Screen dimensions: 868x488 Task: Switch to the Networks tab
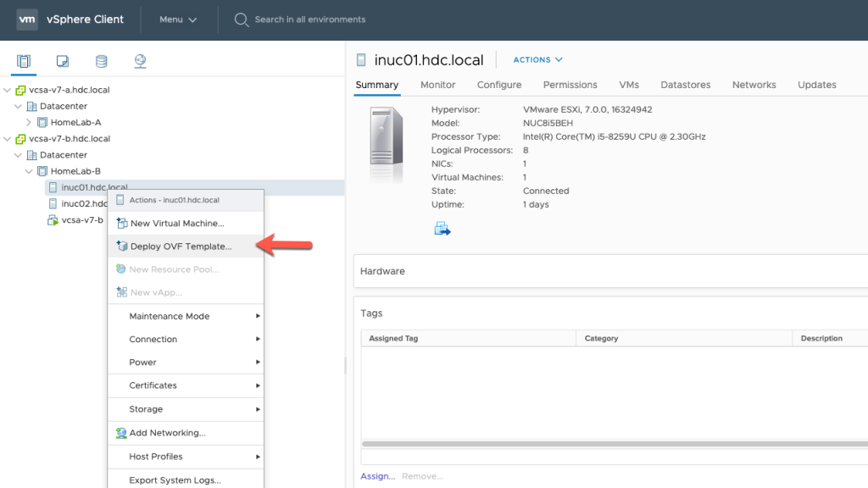(754, 85)
